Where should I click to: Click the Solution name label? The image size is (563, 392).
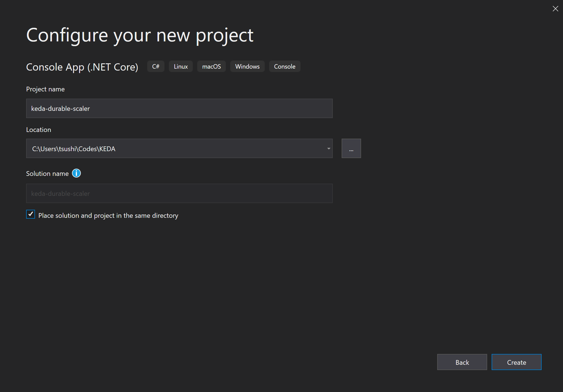pyautogui.click(x=47, y=174)
